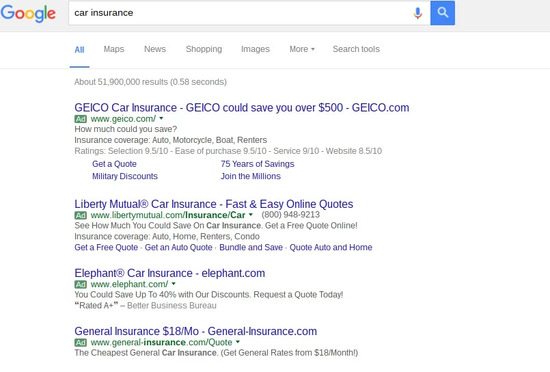Select the All results tab
The image size is (550, 372).
79,49
